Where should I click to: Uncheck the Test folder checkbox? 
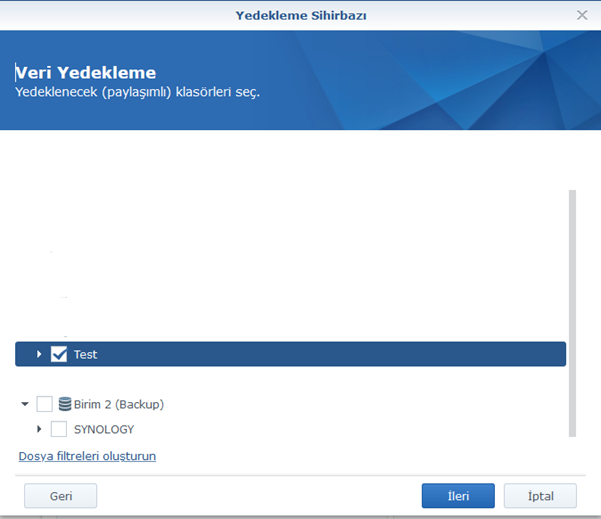coord(59,354)
